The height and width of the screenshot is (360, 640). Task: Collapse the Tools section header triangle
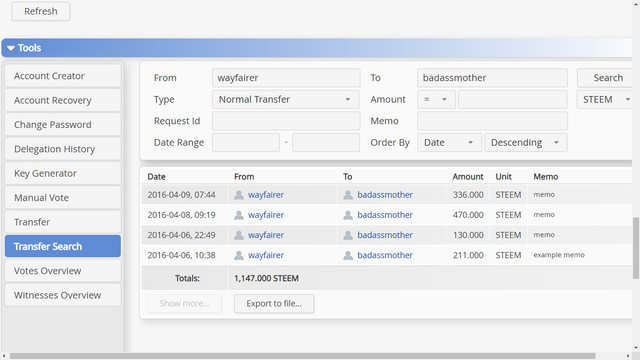(x=11, y=48)
